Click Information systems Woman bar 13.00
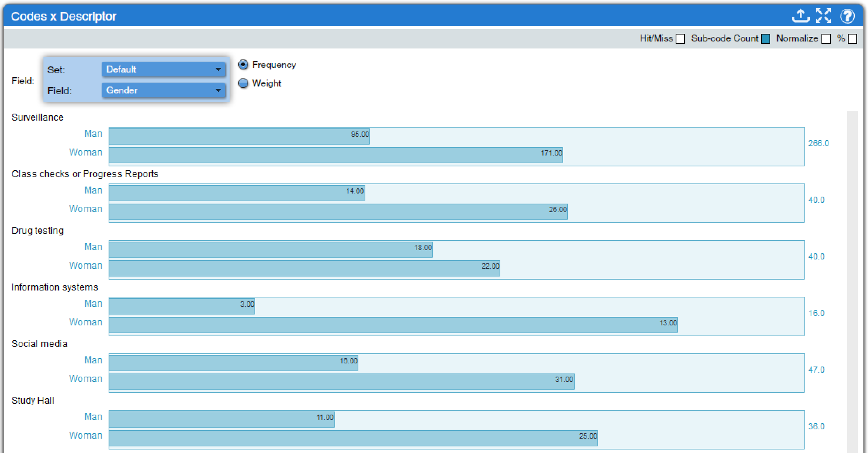This screenshot has width=868, height=453. 393,325
